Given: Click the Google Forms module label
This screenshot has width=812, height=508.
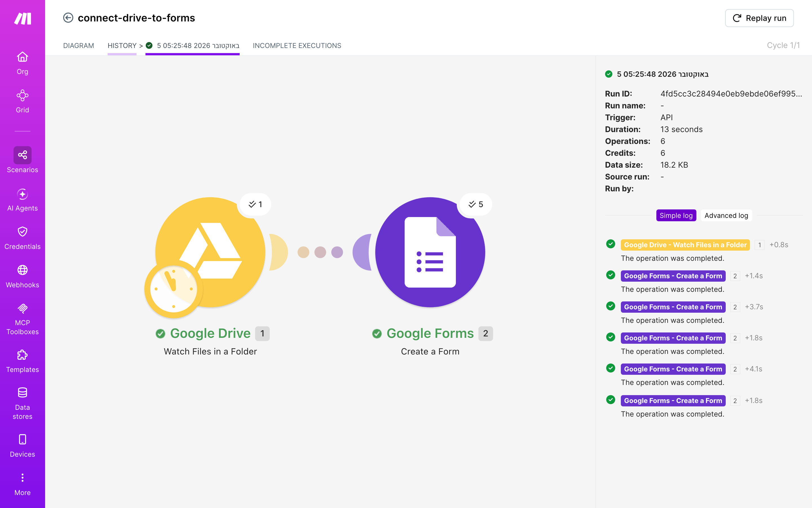Looking at the screenshot, I should pos(430,333).
